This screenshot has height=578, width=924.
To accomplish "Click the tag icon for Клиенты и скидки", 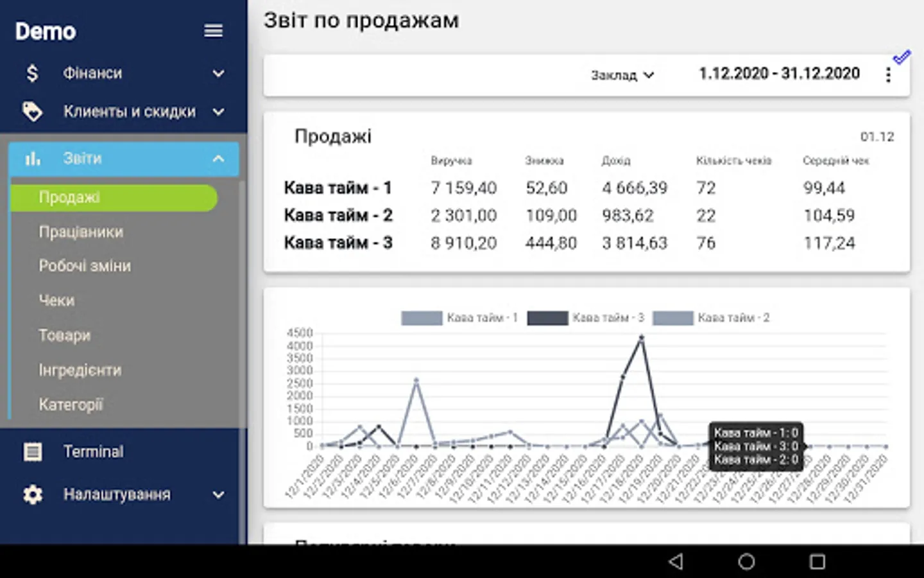I will [x=32, y=112].
